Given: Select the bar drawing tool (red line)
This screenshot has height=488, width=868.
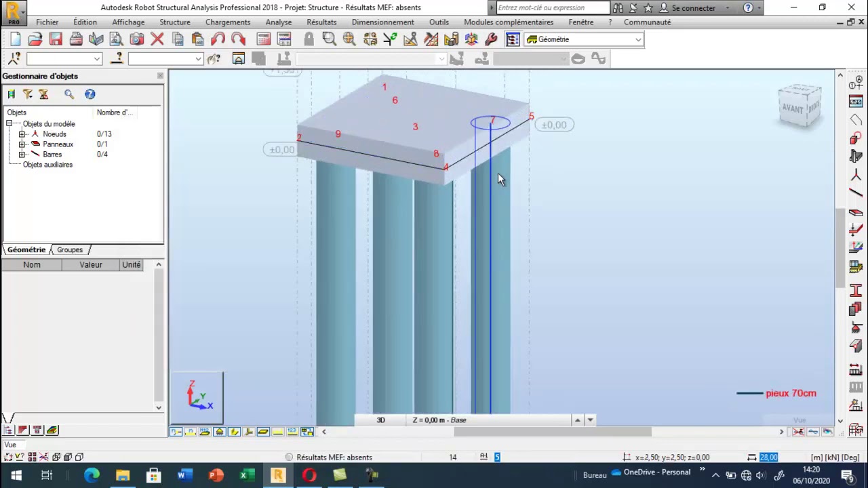Looking at the screenshot, I should tap(855, 194).
